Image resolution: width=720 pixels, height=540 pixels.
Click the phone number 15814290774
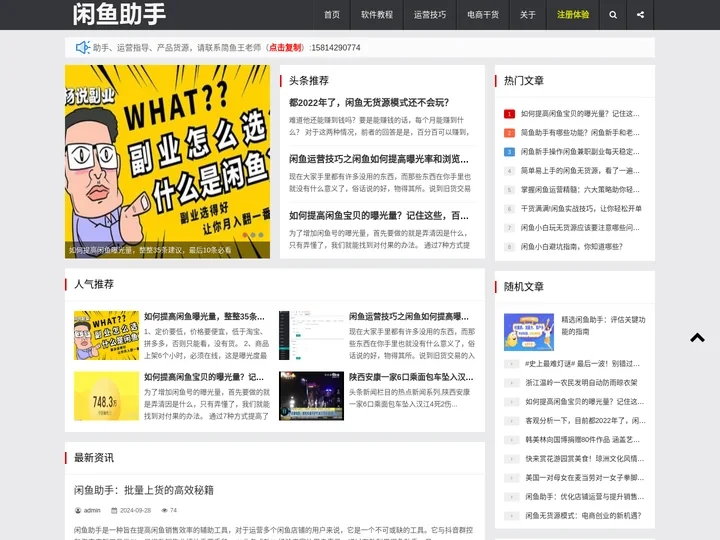pyautogui.click(x=336, y=47)
